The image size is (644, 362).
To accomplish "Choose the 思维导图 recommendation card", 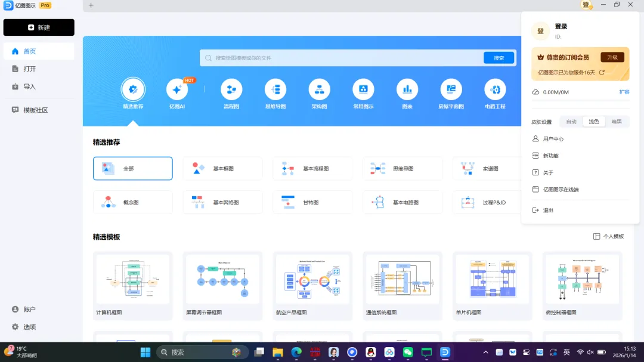I will (x=402, y=168).
